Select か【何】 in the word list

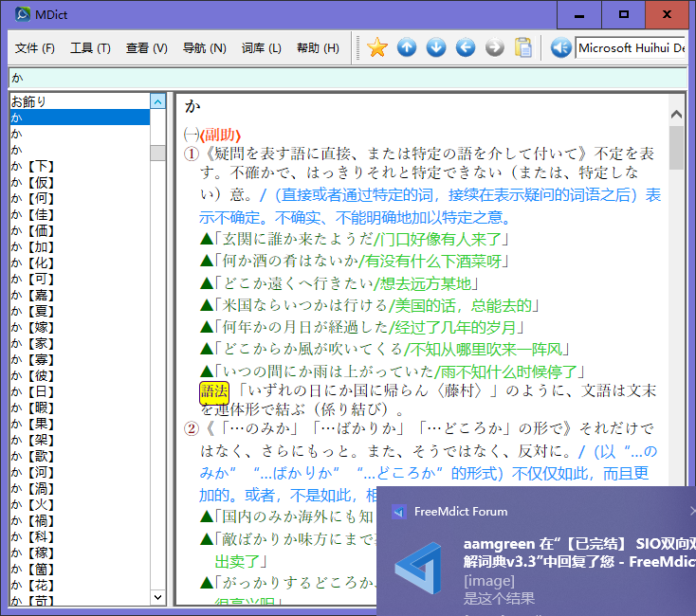(80, 198)
